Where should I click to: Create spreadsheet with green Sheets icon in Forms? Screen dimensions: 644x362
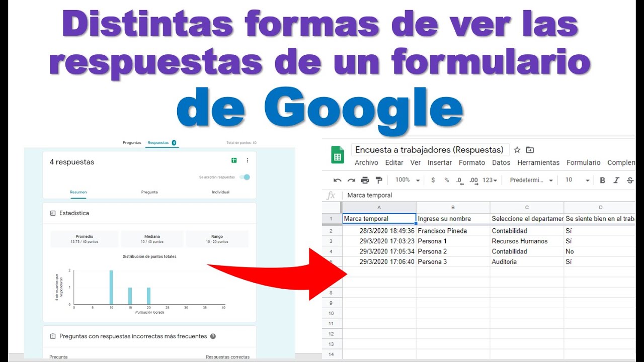point(234,160)
